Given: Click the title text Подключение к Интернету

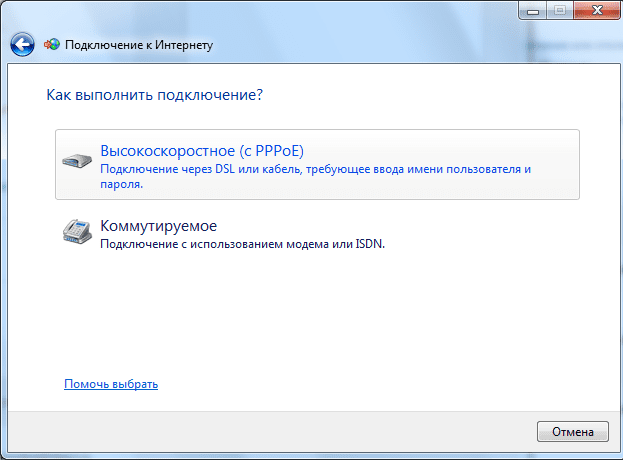Looking at the screenshot, I should (139, 45).
